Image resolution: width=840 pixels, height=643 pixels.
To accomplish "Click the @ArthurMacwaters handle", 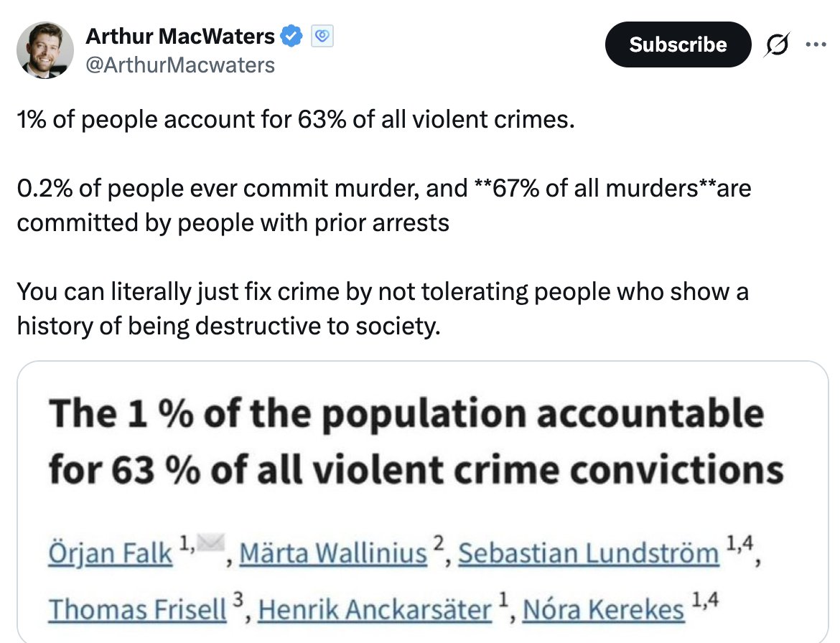I will 180,65.
